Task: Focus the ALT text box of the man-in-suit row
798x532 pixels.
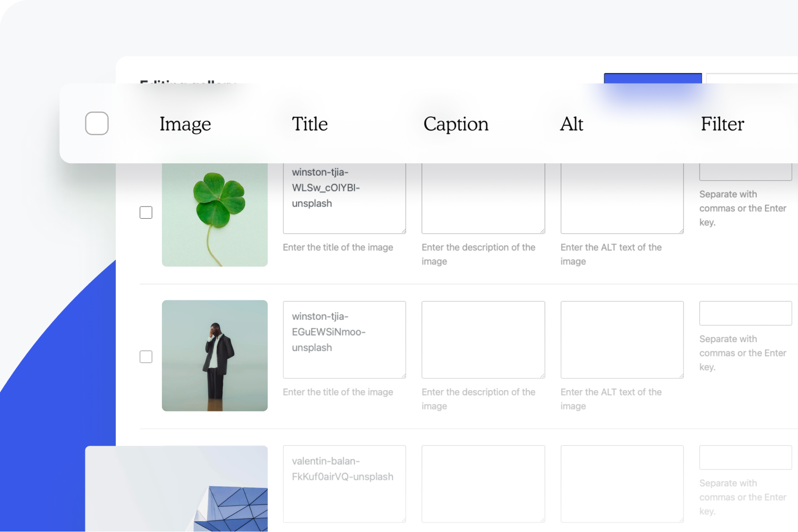Action: pos(622,340)
